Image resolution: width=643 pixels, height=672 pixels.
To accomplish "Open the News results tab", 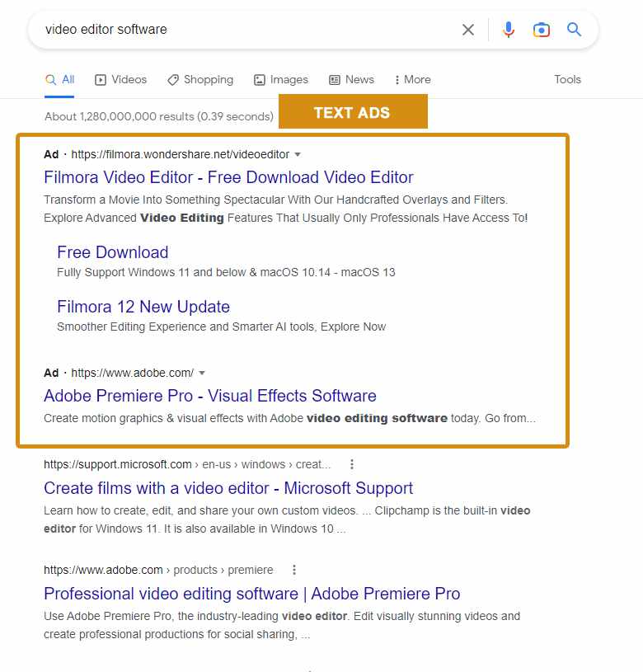I will click(x=351, y=80).
